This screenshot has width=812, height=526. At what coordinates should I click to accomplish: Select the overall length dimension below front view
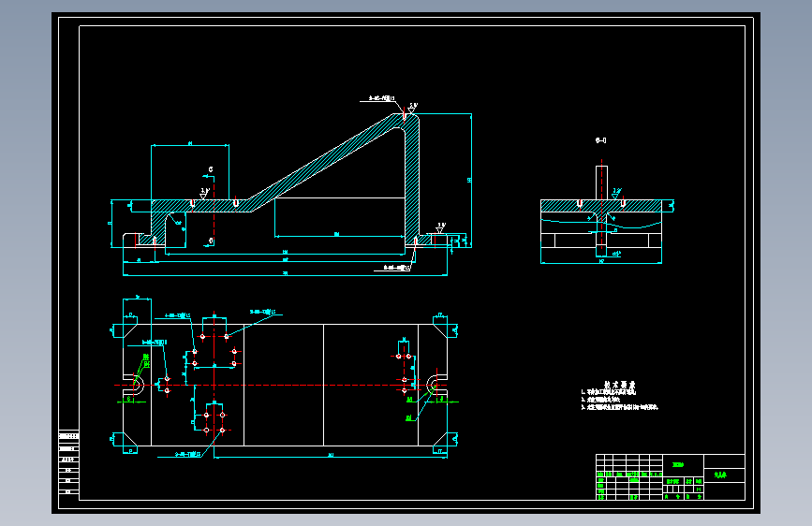pyautogui.click(x=285, y=274)
